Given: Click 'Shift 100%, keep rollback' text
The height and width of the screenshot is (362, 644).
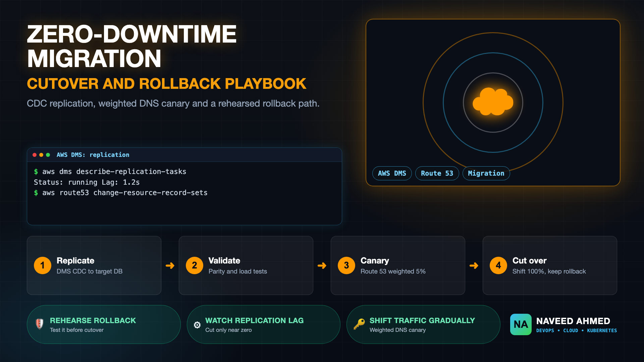Looking at the screenshot, I should (x=549, y=271).
